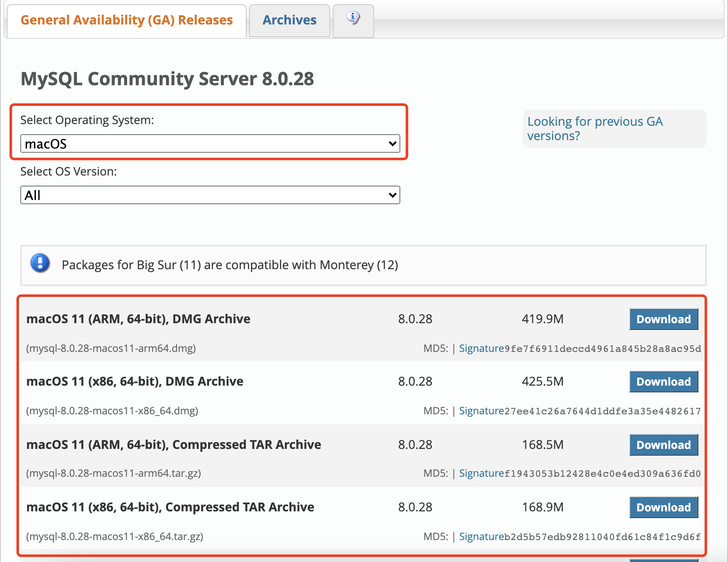Click the MD5 hash '9fe7f6911deccd4961a845b28a8ac95d'
The image size is (728, 562).
point(603,349)
